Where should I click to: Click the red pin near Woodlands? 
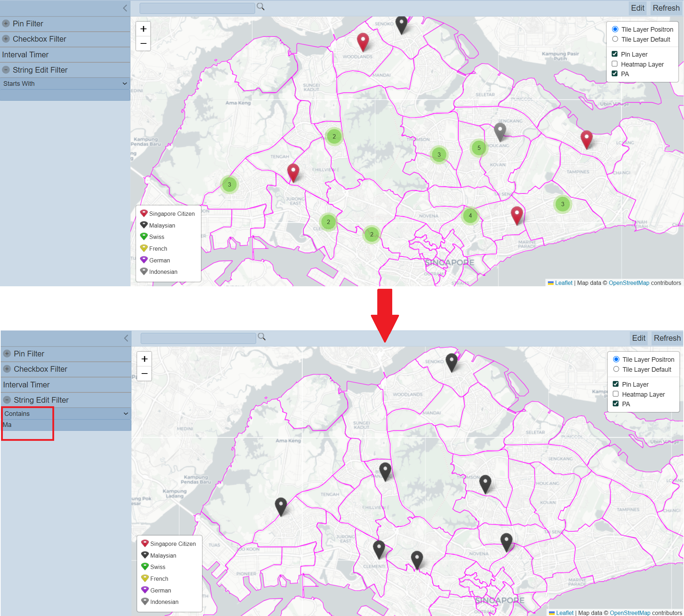[x=363, y=41]
